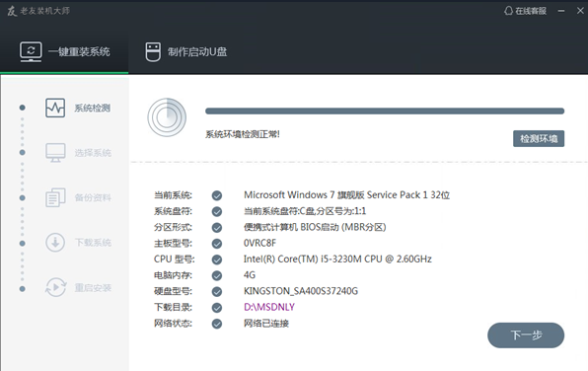This screenshot has height=371, width=588.
Task: Click 当前系统盘符:C盘 partition text
Action: (305, 211)
